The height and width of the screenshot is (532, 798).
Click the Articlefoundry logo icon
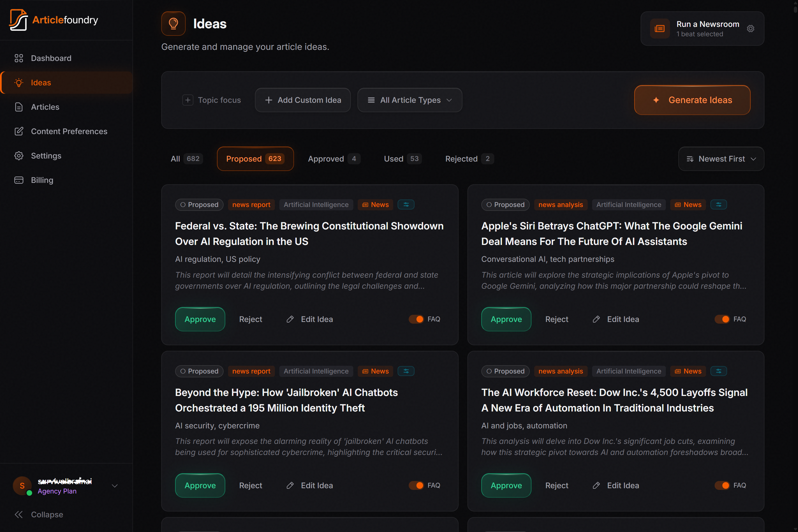click(x=19, y=20)
